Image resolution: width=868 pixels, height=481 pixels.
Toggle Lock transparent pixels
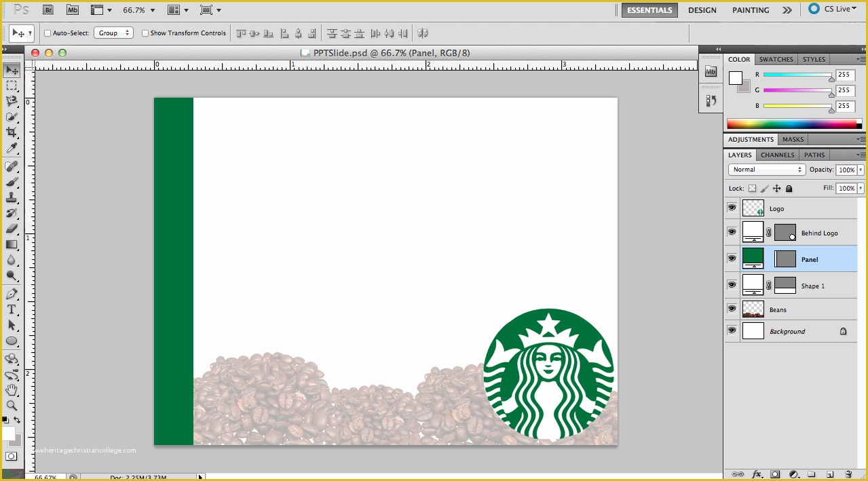coord(752,189)
